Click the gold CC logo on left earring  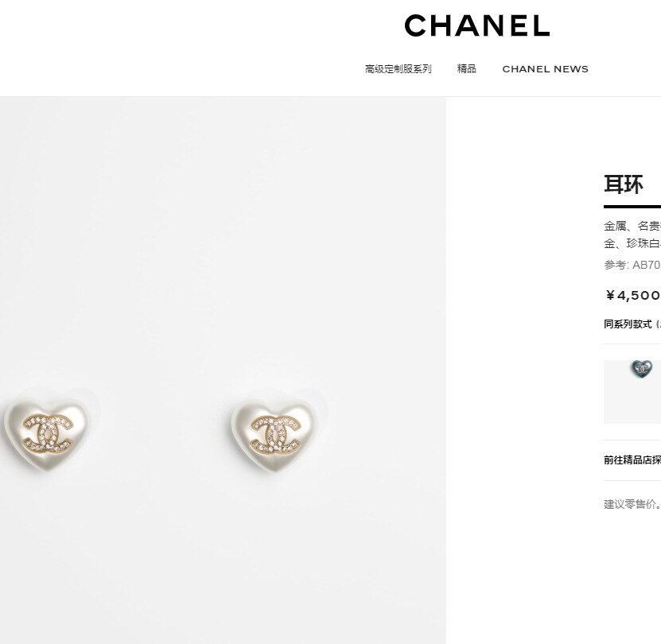48,434
